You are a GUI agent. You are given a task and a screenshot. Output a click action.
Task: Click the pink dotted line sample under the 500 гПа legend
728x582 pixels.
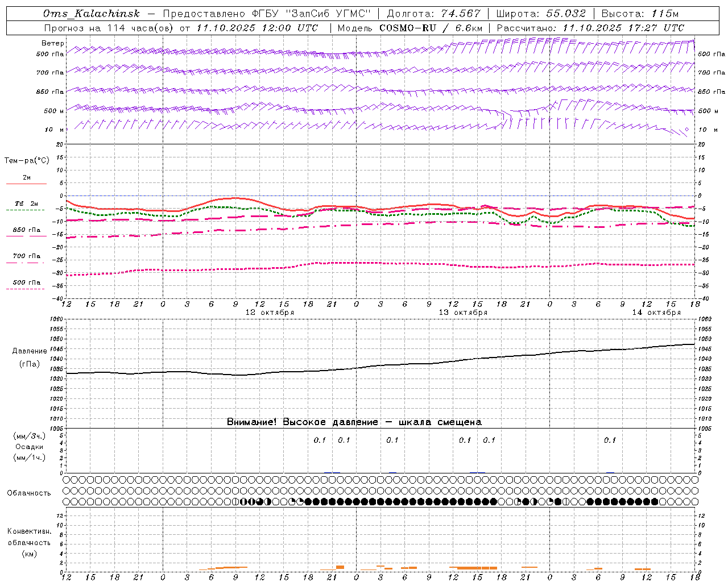pos(26,289)
